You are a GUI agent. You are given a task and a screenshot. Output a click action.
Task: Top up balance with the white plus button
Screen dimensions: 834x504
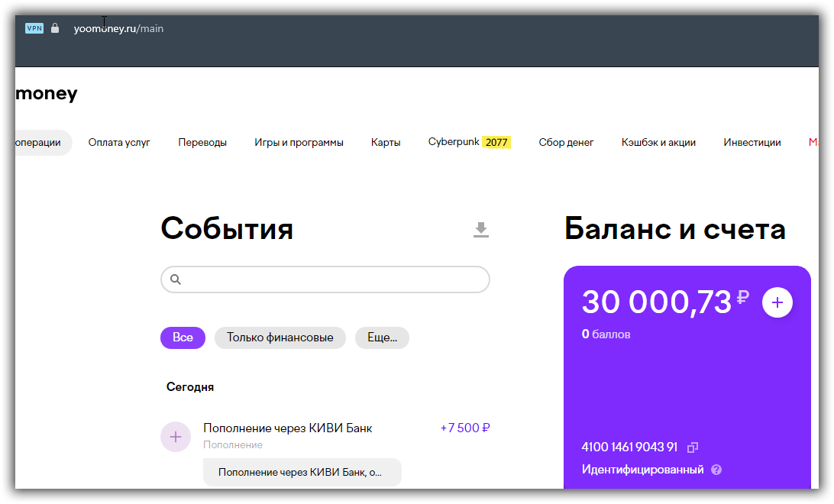tap(777, 302)
